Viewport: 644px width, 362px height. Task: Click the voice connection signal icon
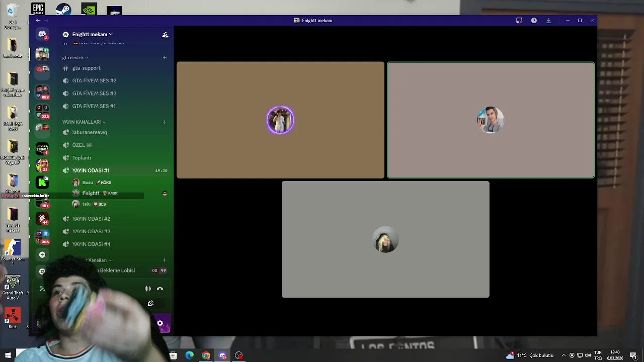[x=42, y=289]
